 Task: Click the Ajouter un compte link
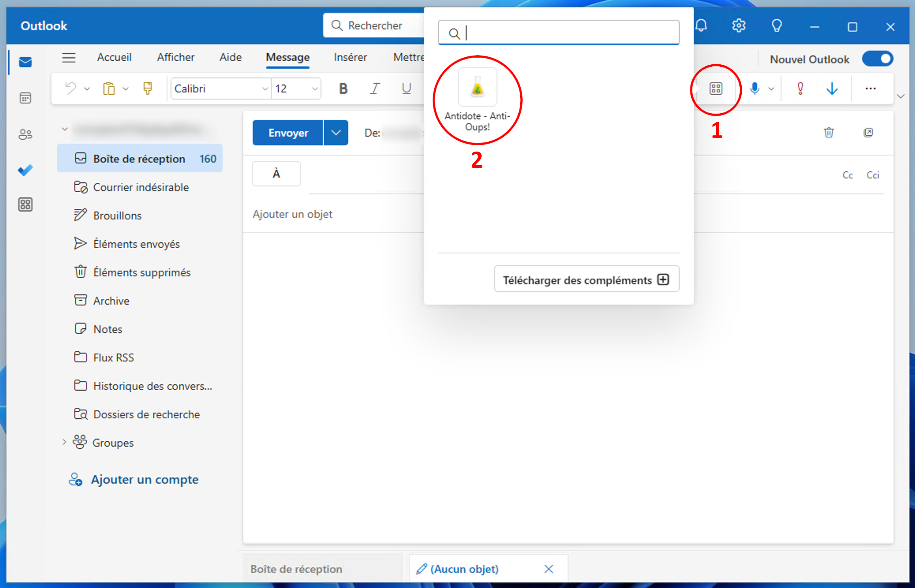[x=144, y=479]
